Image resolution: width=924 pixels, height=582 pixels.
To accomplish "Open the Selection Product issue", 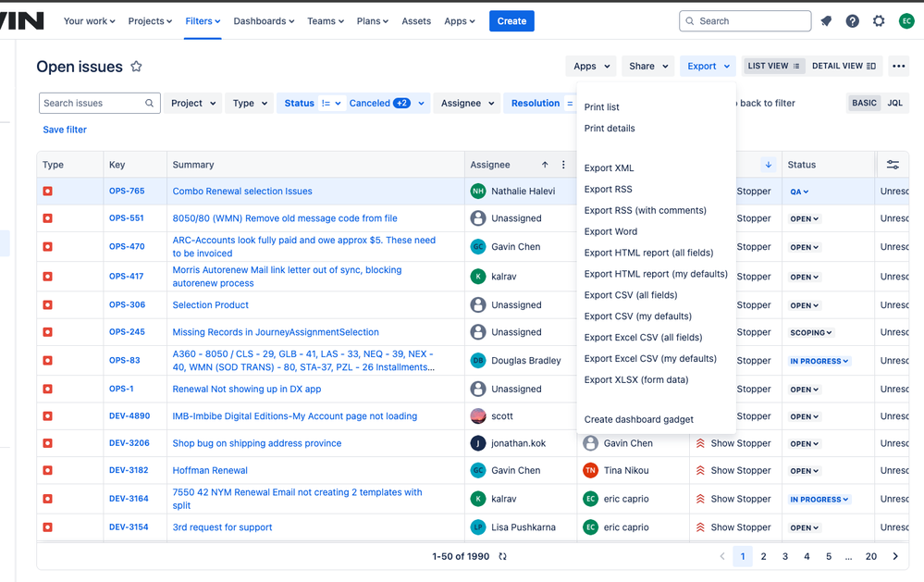I will tap(210, 304).
